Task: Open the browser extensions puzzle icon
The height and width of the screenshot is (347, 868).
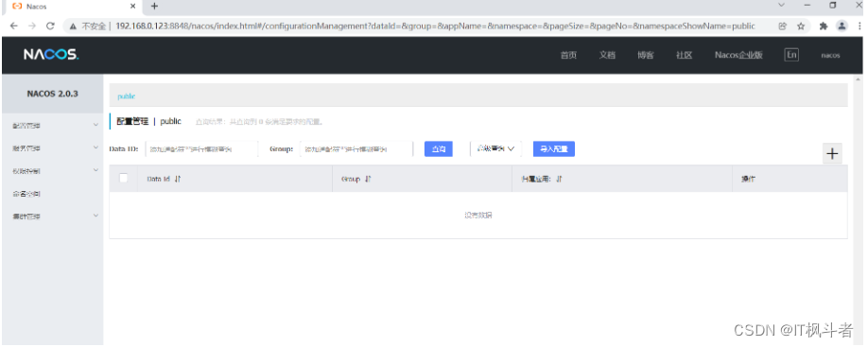Action: [x=824, y=26]
